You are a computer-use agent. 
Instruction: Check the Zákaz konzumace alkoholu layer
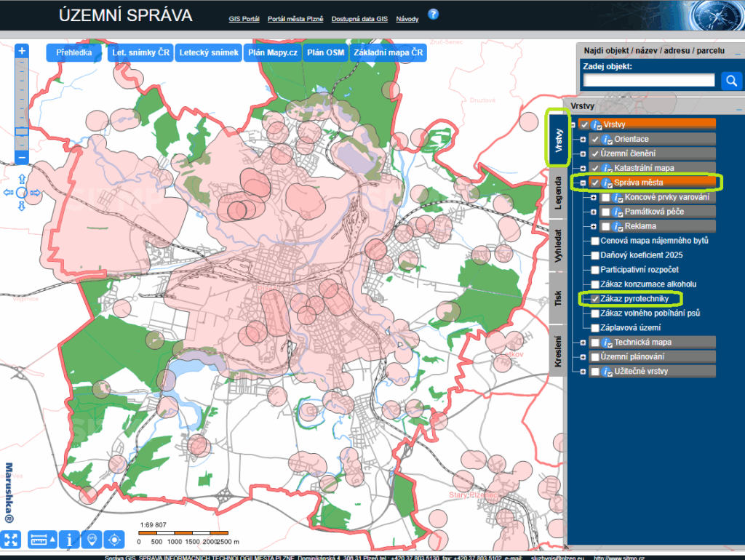595,284
